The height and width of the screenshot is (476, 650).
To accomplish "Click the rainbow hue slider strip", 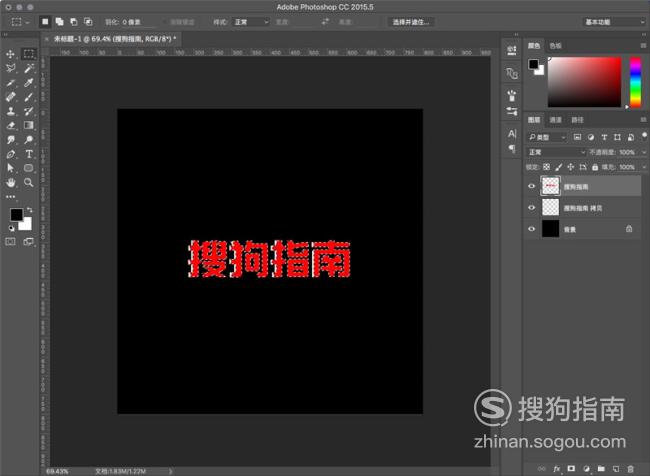I will (635, 82).
